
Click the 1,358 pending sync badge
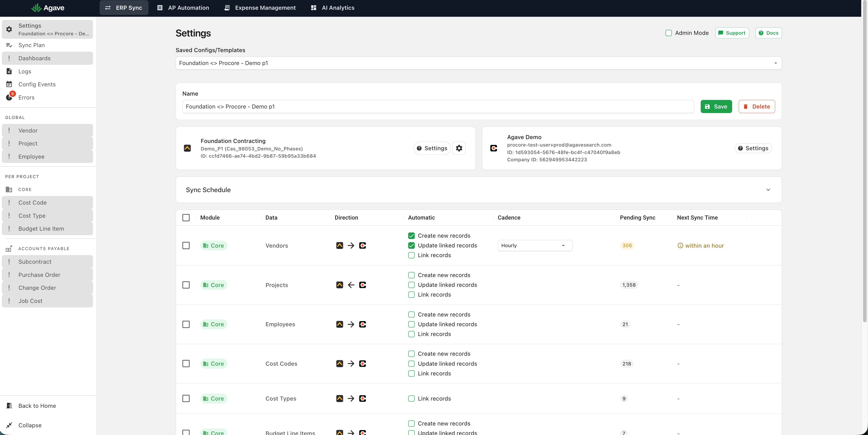(629, 285)
